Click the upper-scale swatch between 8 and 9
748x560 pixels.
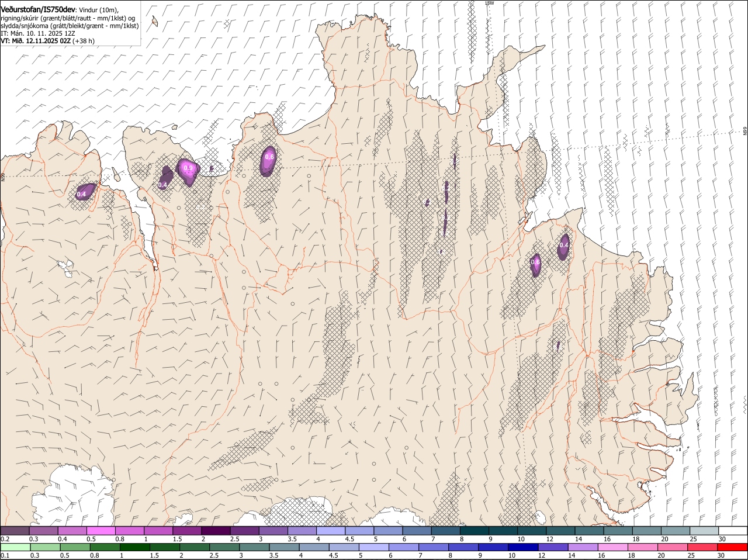click(475, 531)
